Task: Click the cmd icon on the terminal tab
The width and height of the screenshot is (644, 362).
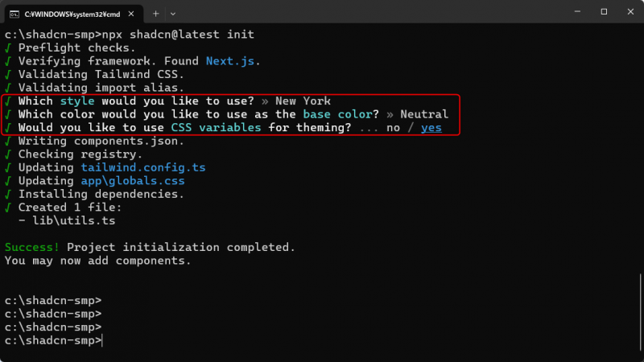Action: 14,13
